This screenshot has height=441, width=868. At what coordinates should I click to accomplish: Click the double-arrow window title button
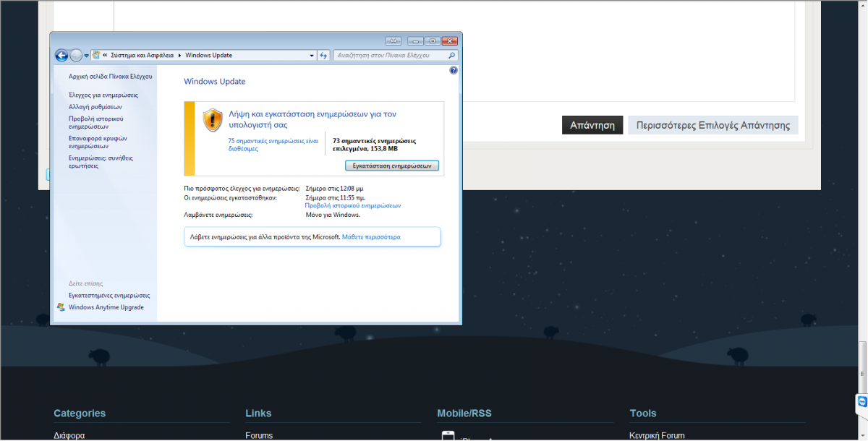[393, 40]
